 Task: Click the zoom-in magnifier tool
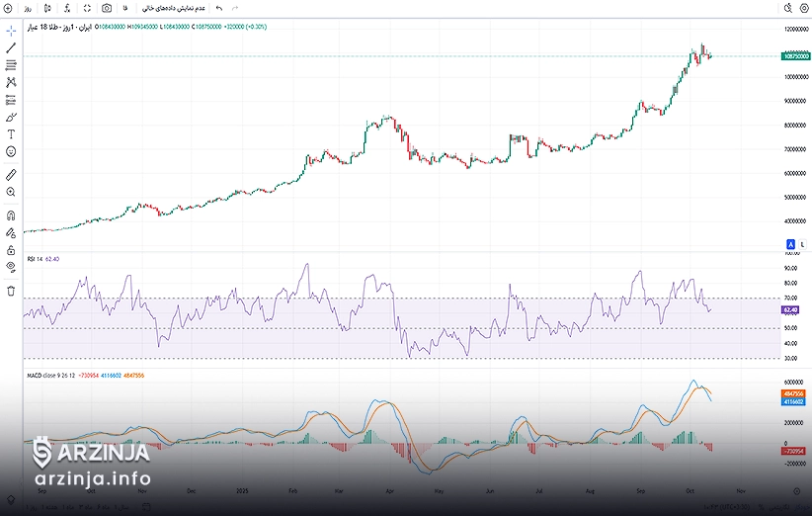point(11,192)
